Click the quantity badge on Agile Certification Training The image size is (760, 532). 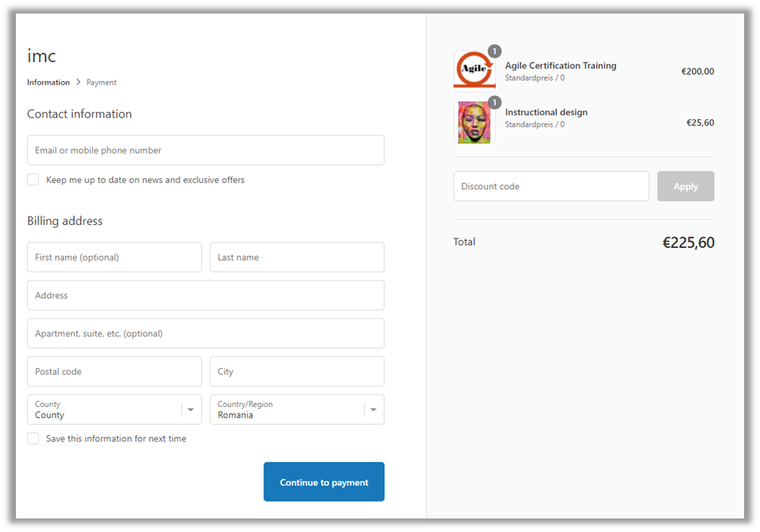pos(494,52)
